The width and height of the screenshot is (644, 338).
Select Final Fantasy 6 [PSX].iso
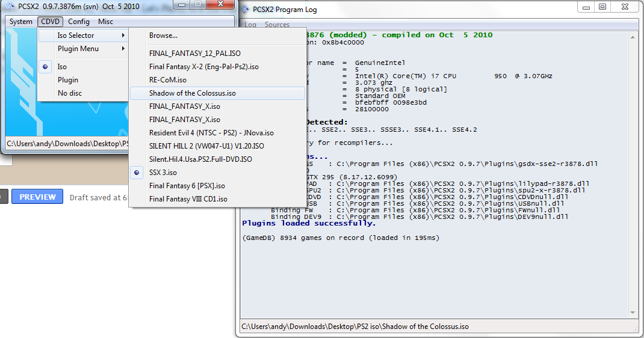218,186
